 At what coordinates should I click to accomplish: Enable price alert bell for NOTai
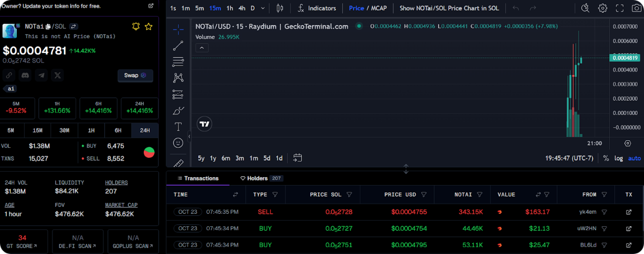(x=136, y=26)
